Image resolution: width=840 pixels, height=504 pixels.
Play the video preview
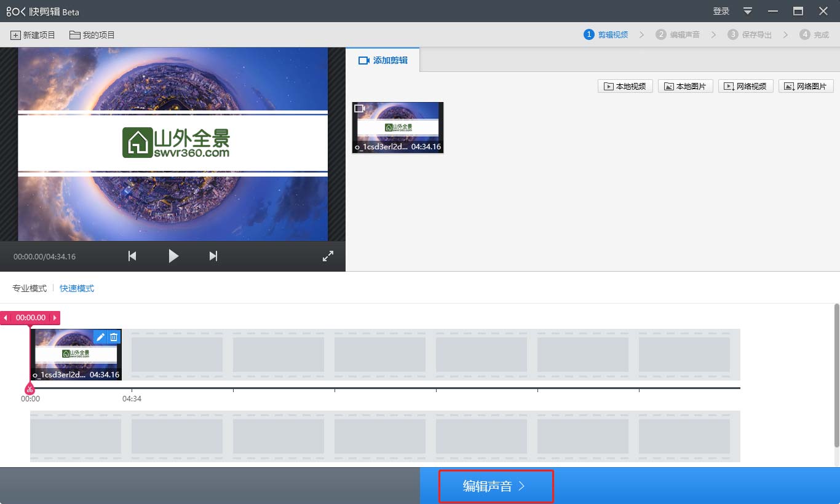[x=173, y=256]
